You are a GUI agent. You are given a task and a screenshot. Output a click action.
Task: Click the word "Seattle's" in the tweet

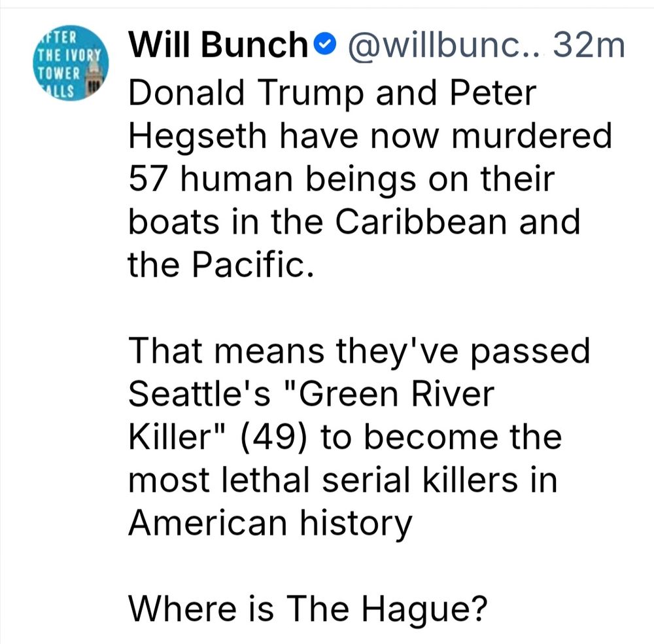point(199,393)
